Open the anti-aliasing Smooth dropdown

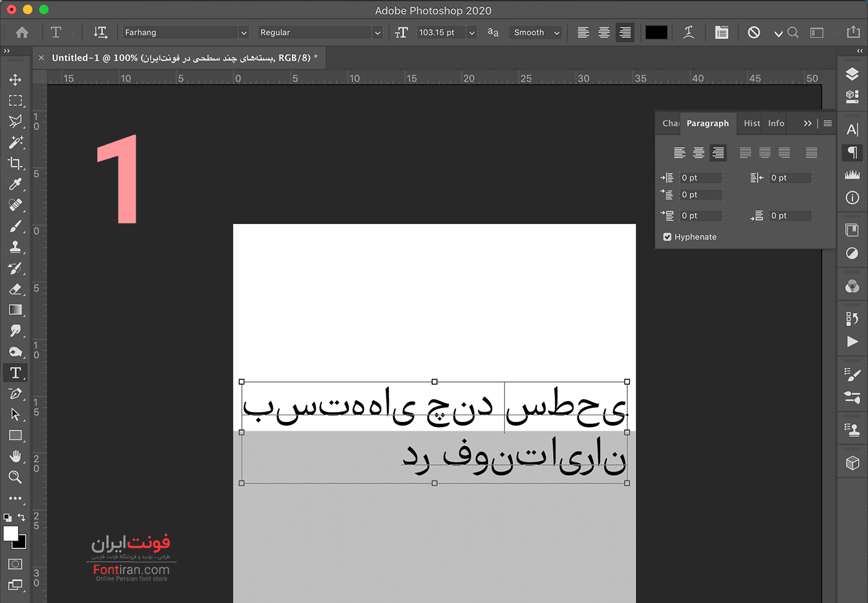coord(536,33)
